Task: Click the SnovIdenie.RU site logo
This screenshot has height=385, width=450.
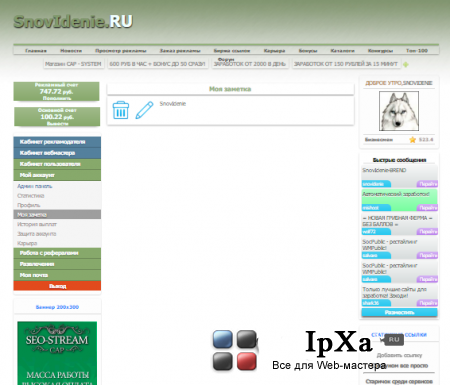Action: 73,22
